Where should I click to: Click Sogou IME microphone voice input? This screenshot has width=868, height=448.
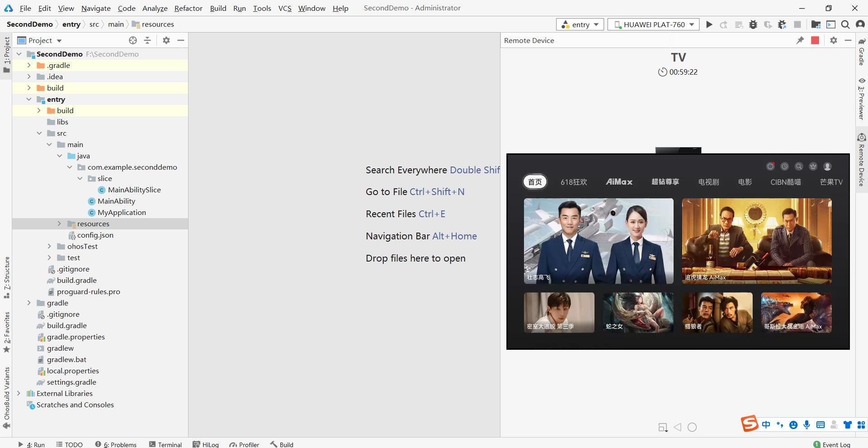point(807,424)
